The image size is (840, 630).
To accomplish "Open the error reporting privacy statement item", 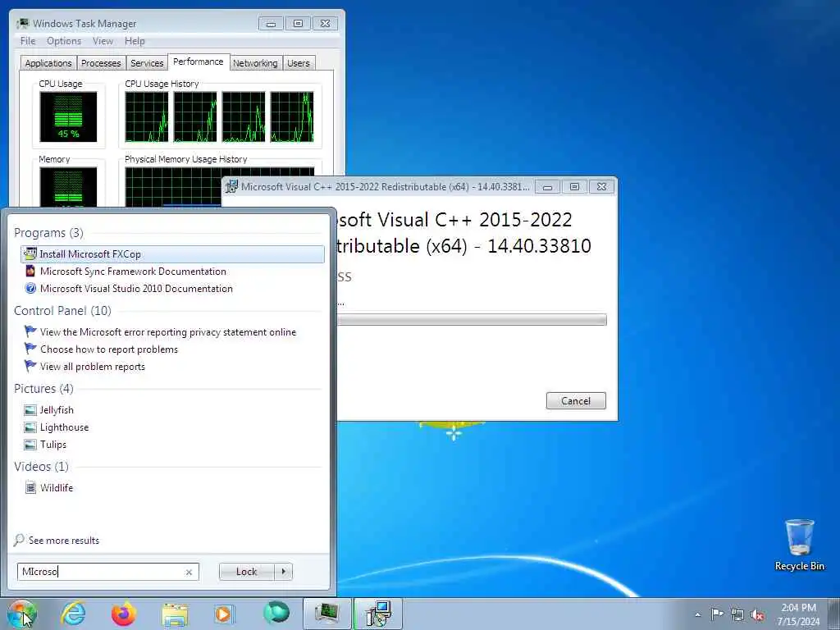I will click(172, 332).
